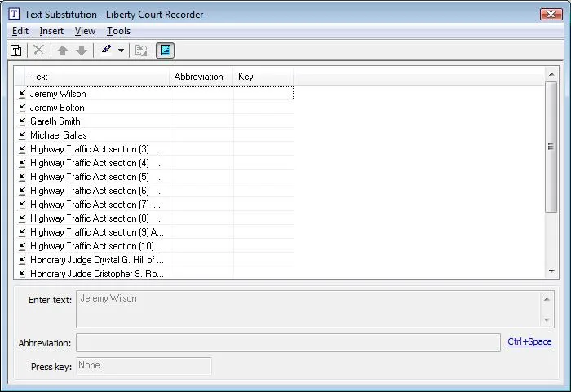Image resolution: width=571 pixels, height=392 pixels.
Task: Click the arrow icon beside Jeremy Wilson
Action: [x=22, y=94]
